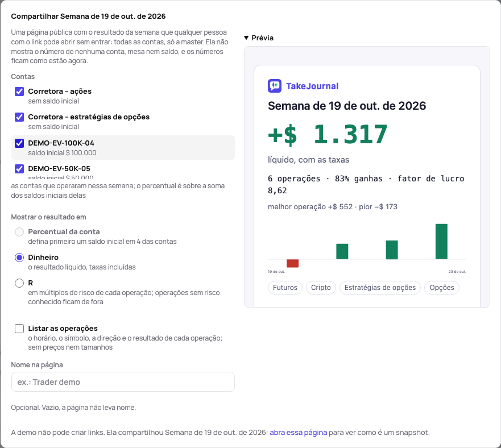Click 'Opcional. Vazio, a página não leva nome.' hint
The image size is (501, 448).
click(x=73, y=408)
